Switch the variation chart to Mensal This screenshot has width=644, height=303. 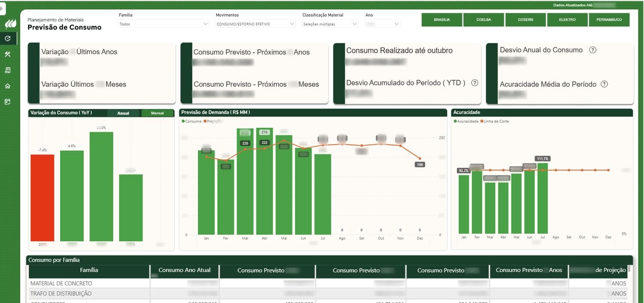(x=158, y=113)
